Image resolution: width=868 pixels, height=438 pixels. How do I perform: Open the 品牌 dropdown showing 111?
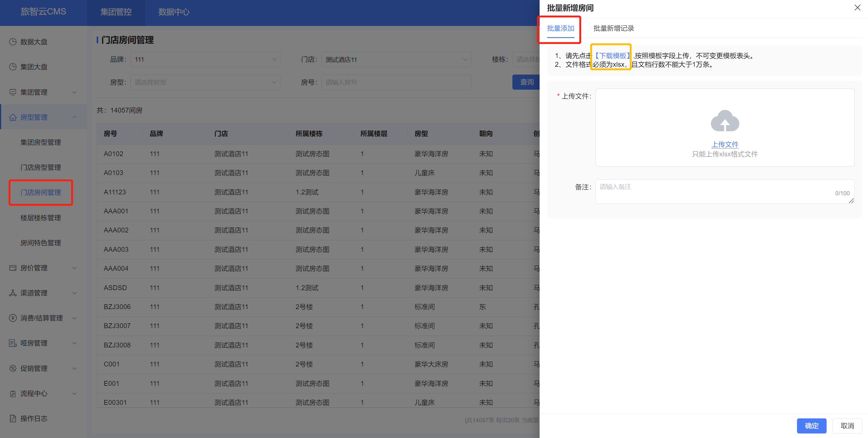(205, 59)
